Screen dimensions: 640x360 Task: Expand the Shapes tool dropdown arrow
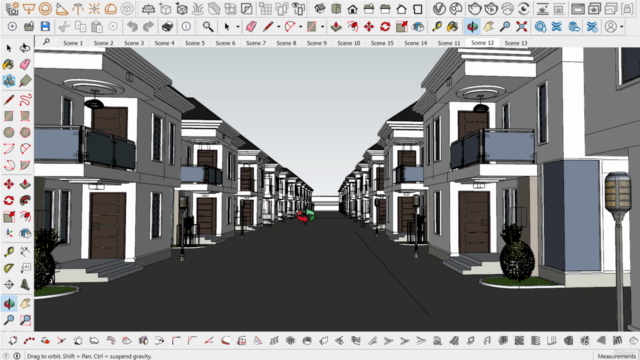[322, 27]
